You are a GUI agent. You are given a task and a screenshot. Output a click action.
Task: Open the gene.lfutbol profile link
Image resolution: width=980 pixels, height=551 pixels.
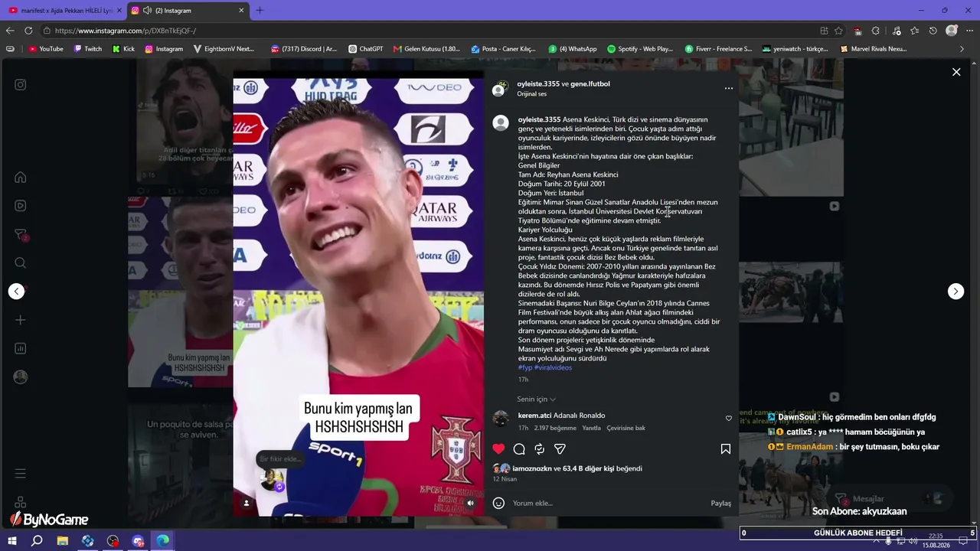[x=590, y=83]
